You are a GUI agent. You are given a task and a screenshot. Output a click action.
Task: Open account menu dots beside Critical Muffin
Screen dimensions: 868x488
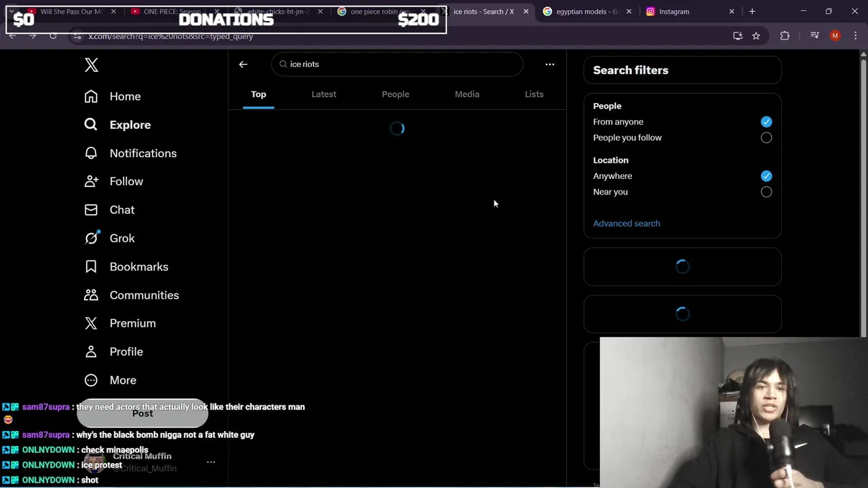coord(211,462)
